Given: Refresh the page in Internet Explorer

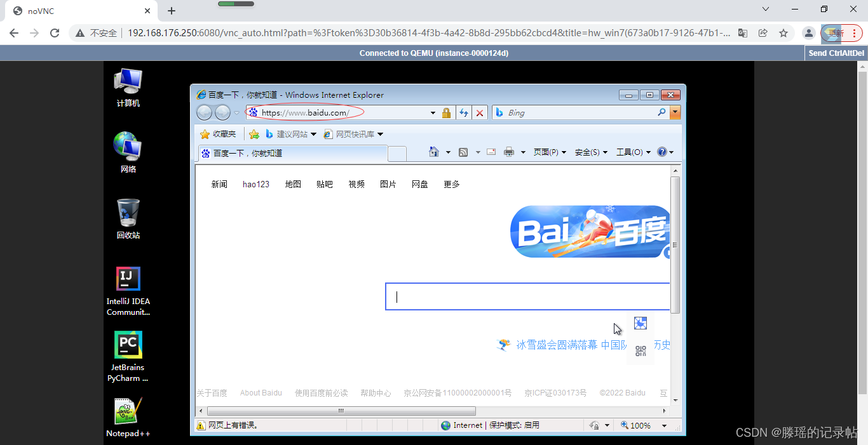Looking at the screenshot, I should click(x=464, y=113).
